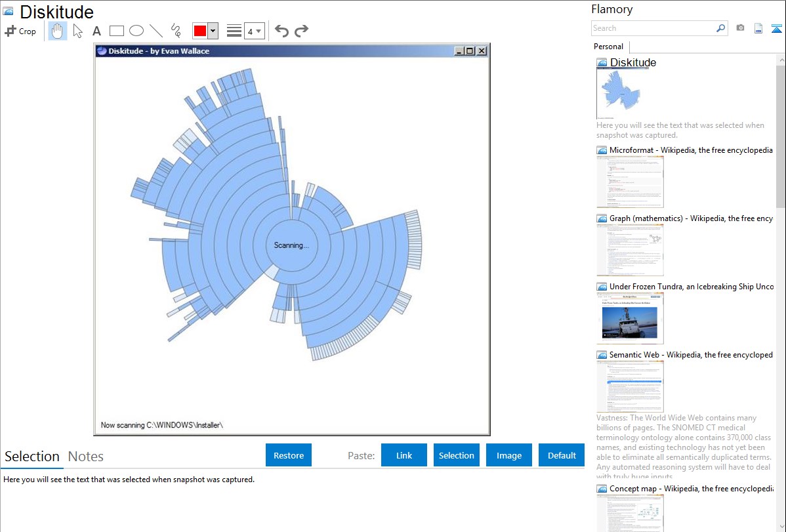Click the Selection paste button
786x532 pixels.
pyautogui.click(x=457, y=455)
